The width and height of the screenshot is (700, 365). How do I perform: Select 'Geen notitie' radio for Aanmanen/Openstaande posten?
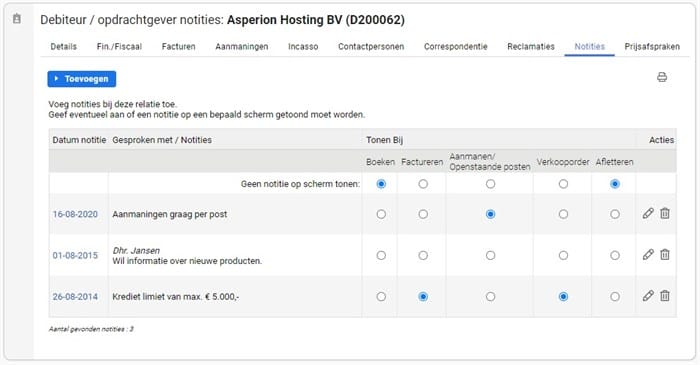[x=490, y=184]
